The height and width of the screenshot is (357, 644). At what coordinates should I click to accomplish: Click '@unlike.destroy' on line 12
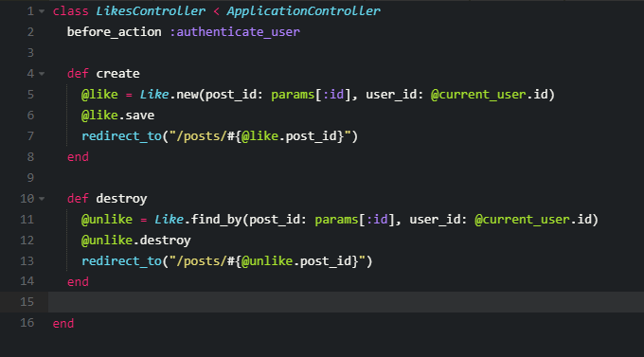[136, 241]
